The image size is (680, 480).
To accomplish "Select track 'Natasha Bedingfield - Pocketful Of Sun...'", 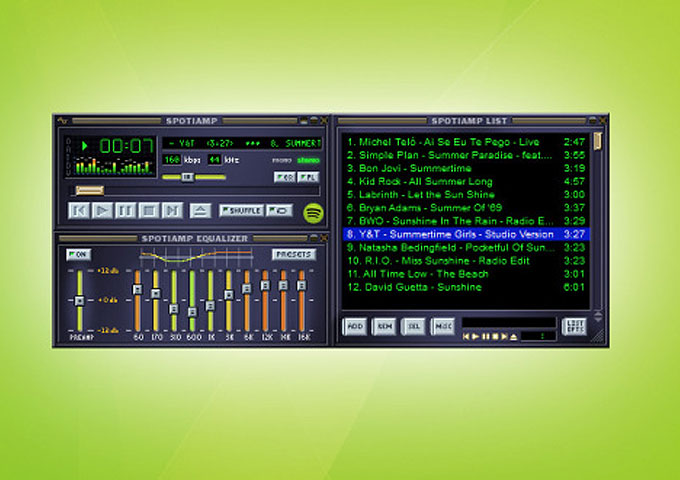I will 466,248.
